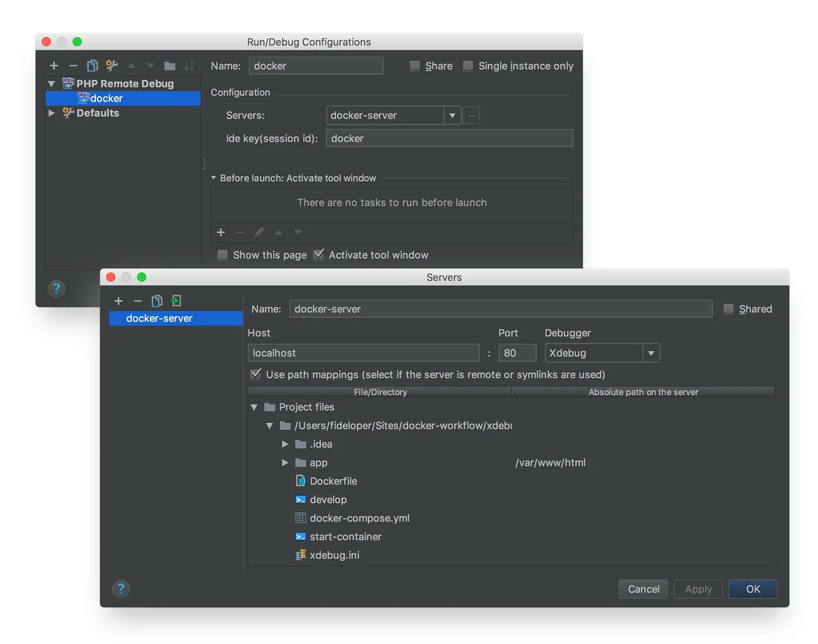Collapse Project files tree node
818x644 pixels.
point(254,407)
